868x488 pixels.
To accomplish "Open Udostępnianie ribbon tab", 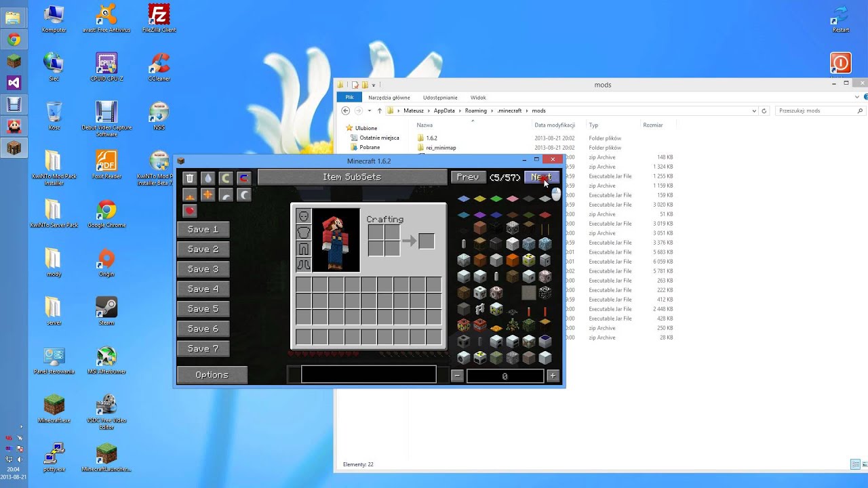I will (x=440, y=98).
